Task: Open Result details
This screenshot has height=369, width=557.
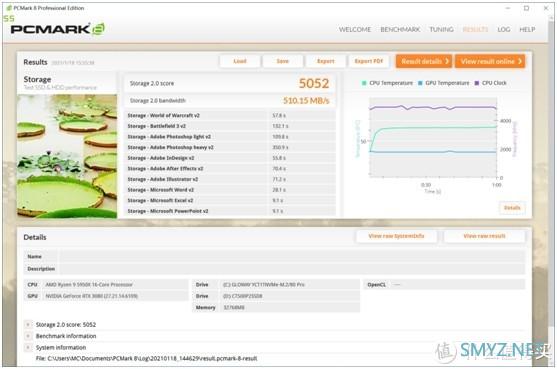Action: [424, 61]
